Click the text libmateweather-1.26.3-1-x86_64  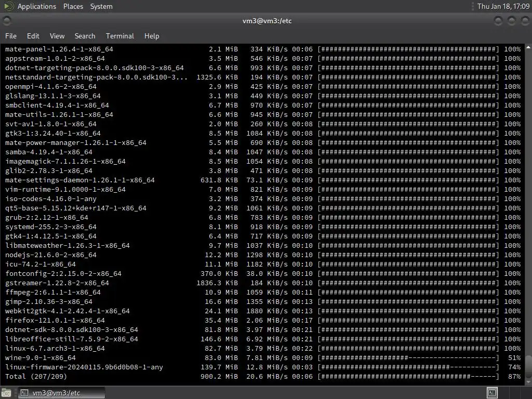68,246
